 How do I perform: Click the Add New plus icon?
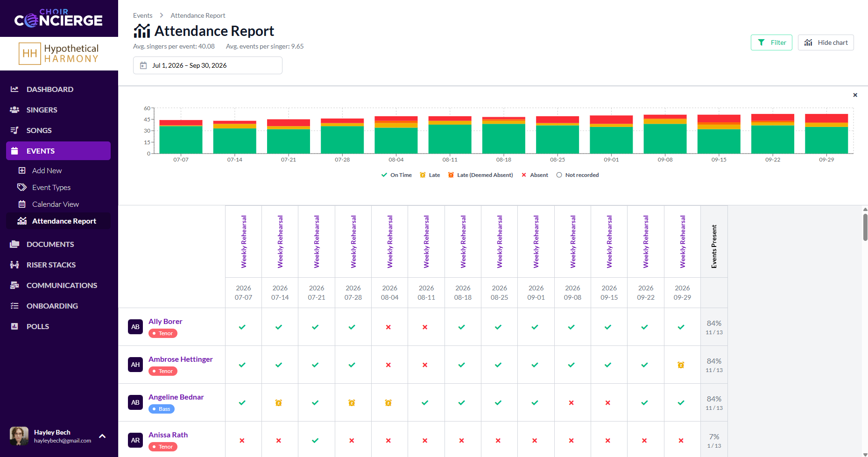22,170
